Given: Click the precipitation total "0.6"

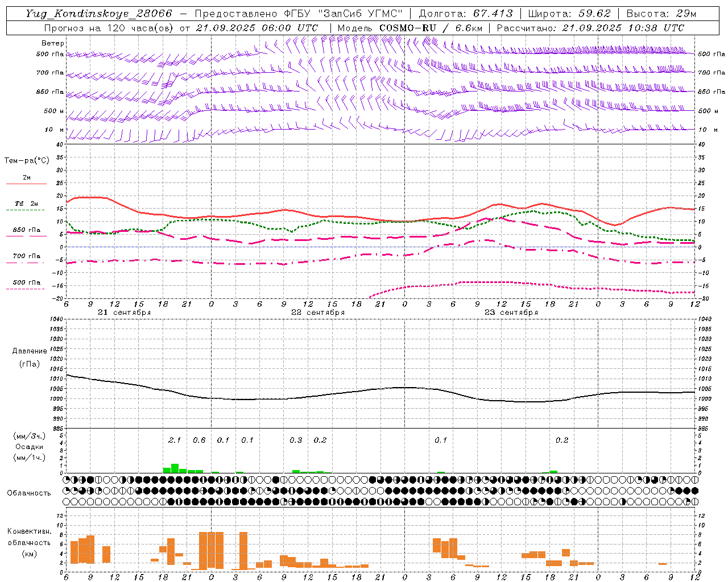Looking at the screenshot, I should pyautogui.click(x=199, y=440).
